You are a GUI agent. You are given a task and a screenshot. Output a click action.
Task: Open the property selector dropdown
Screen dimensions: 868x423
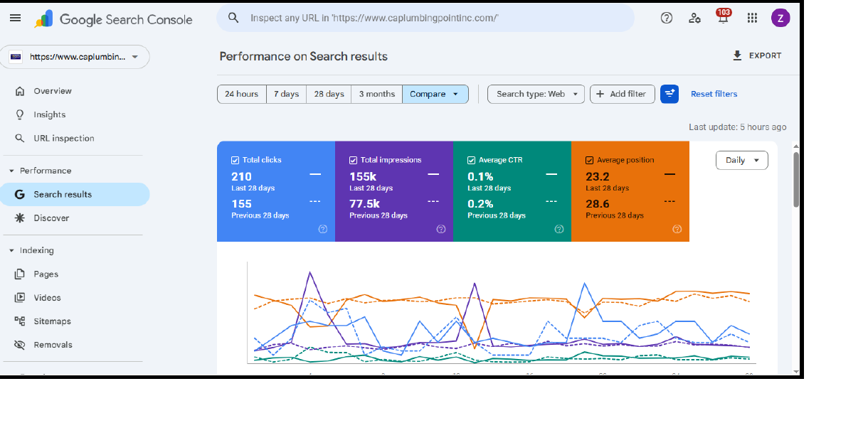pyautogui.click(x=75, y=57)
